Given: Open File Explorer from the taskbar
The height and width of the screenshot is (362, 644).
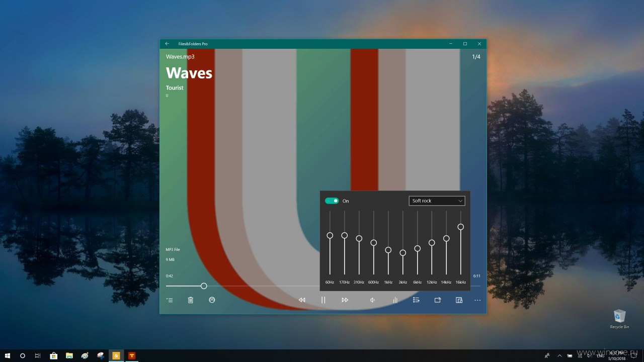Looking at the screenshot, I should coord(69,355).
